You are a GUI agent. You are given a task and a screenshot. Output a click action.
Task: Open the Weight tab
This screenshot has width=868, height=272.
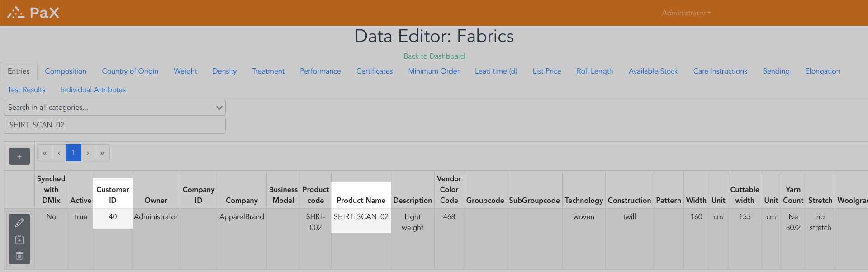coord(185,71)
